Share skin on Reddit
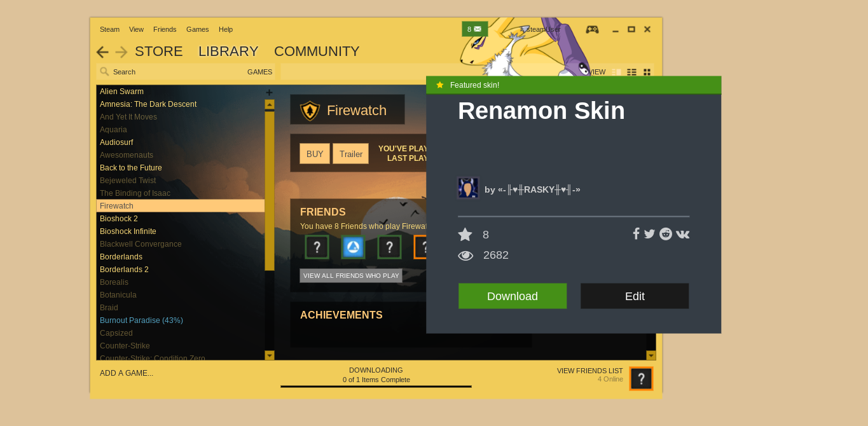 [666, 233]
